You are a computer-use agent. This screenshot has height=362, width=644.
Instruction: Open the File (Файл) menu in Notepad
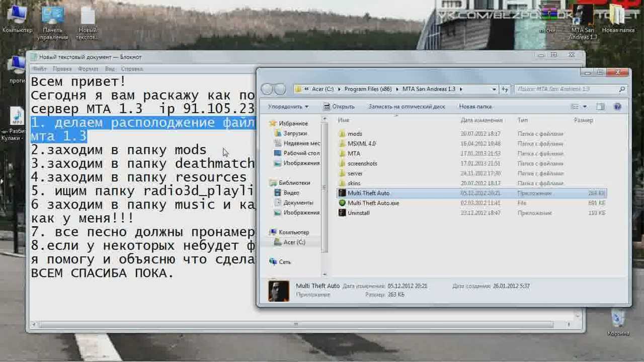click(x=39, y=69)
